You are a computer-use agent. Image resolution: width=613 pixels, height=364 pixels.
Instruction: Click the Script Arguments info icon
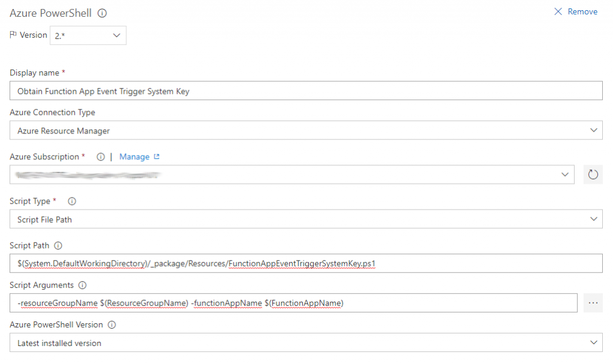pyautogui.click(x=83, y=285)
